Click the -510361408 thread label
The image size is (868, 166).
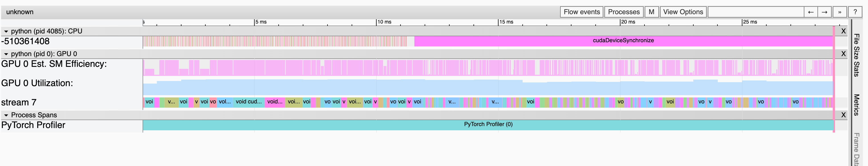[26, 41]
